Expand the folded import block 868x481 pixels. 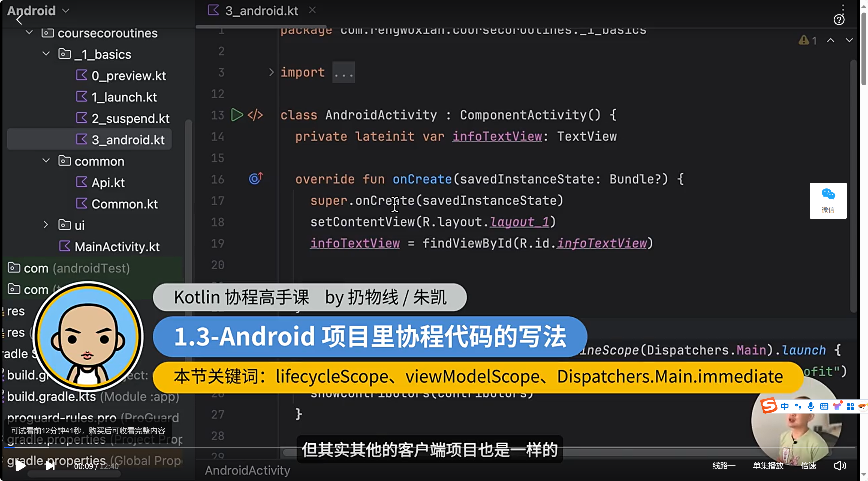(271, 72)
